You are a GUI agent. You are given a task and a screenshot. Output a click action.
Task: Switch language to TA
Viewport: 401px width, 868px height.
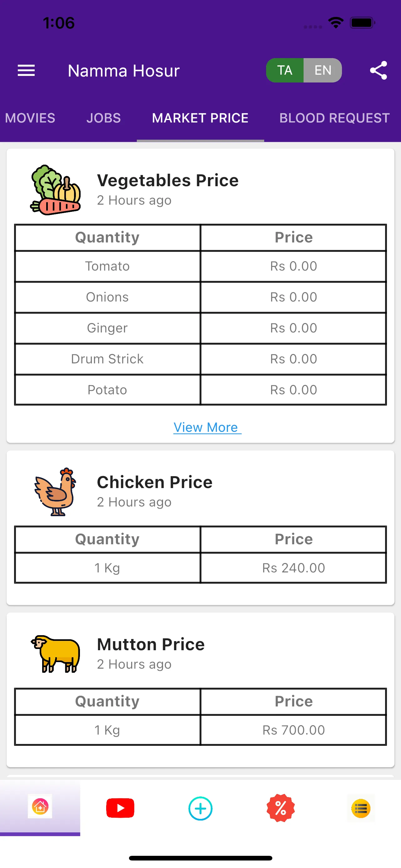(285, 70)
